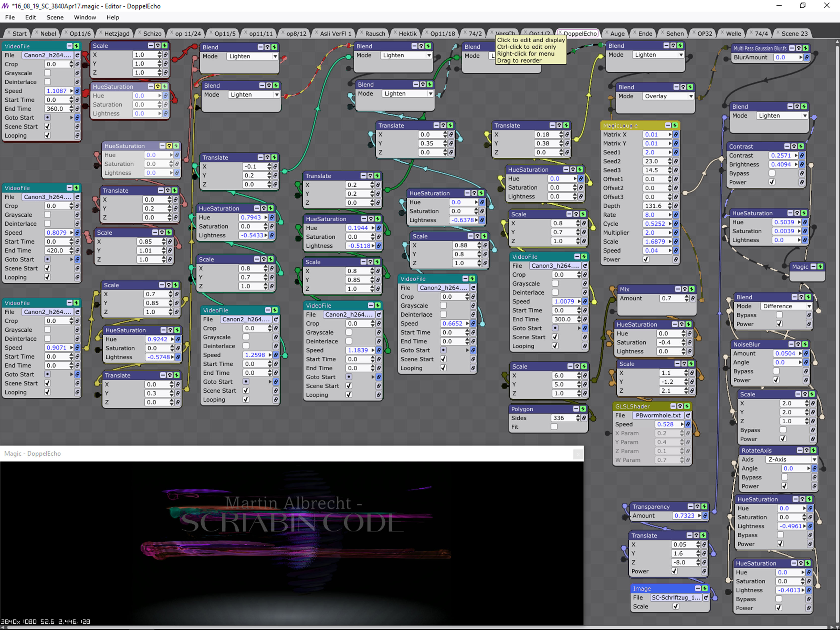Collapse the RotateAxis node

pos(800,450)
